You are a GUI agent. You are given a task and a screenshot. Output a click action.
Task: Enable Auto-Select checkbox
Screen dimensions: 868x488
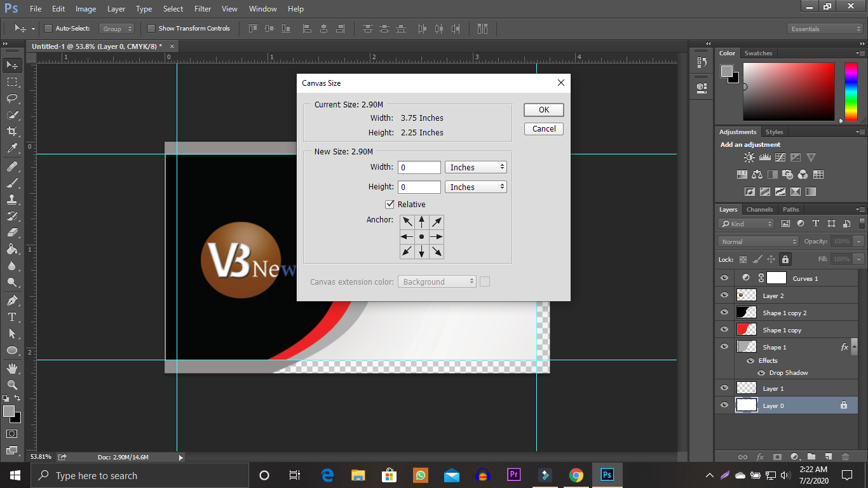(48, 29)
